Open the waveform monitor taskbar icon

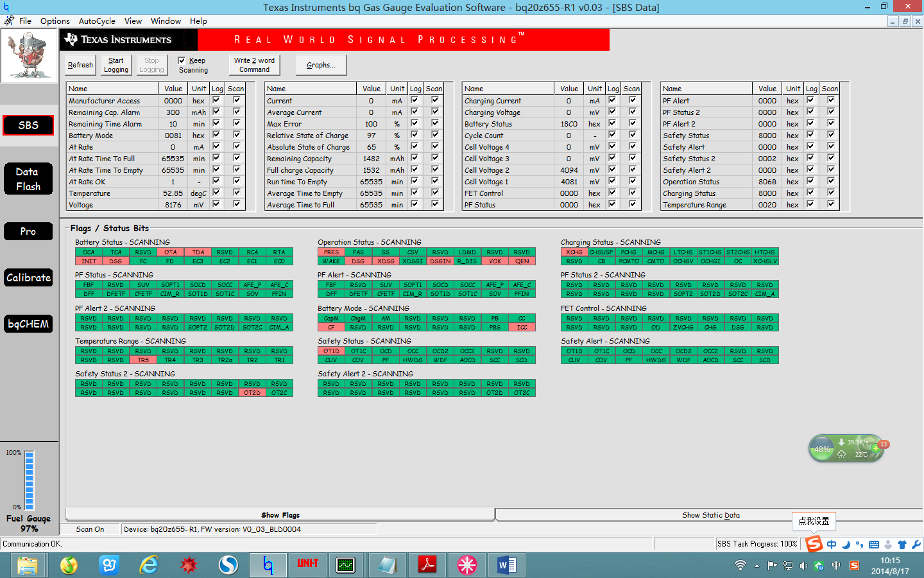(x=346, y=565)
